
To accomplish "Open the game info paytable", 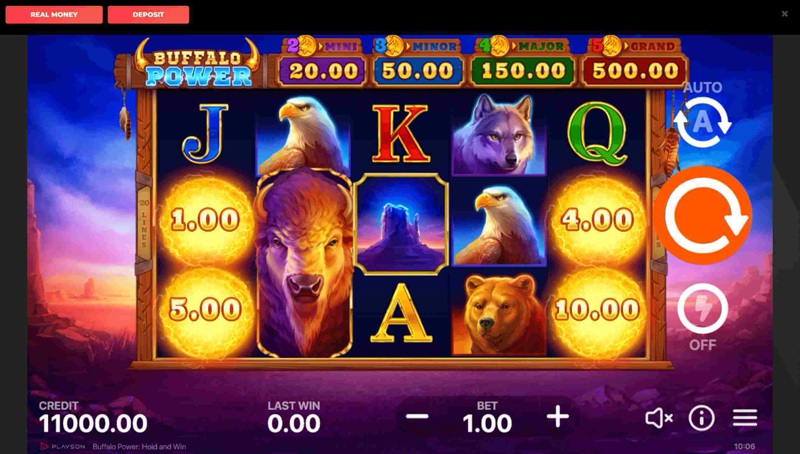I will coord(702,418).
